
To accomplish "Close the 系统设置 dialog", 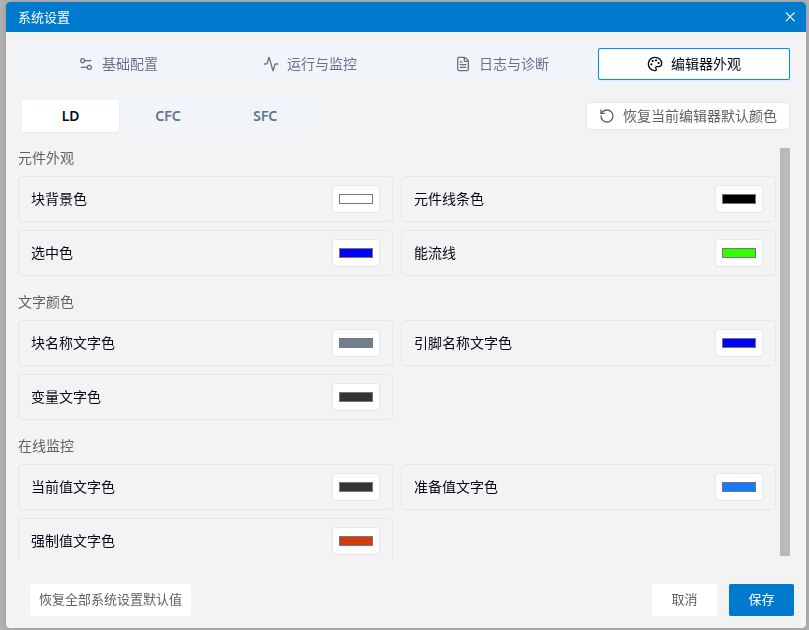I will [x=790, y=17].
